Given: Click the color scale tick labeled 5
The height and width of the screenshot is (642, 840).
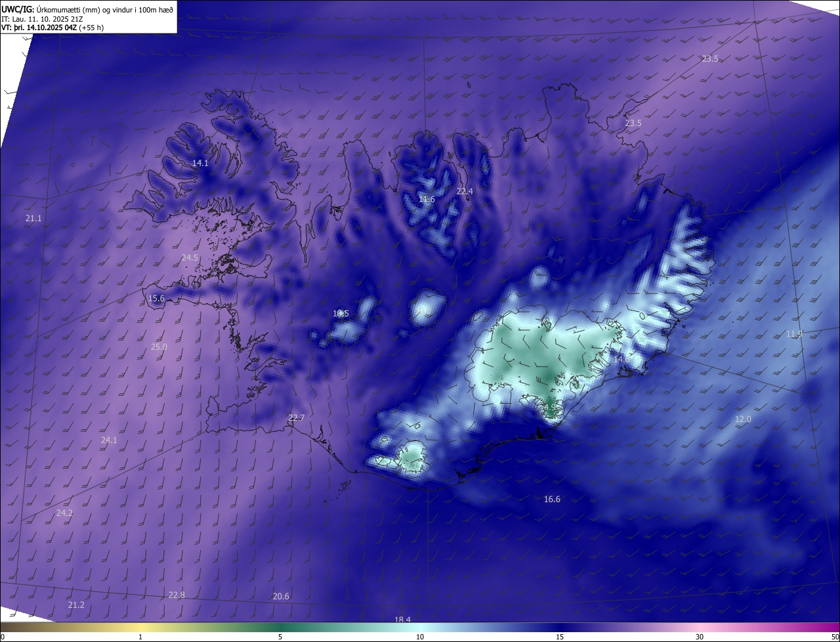Looking at the screenshot, I should 280,637.
